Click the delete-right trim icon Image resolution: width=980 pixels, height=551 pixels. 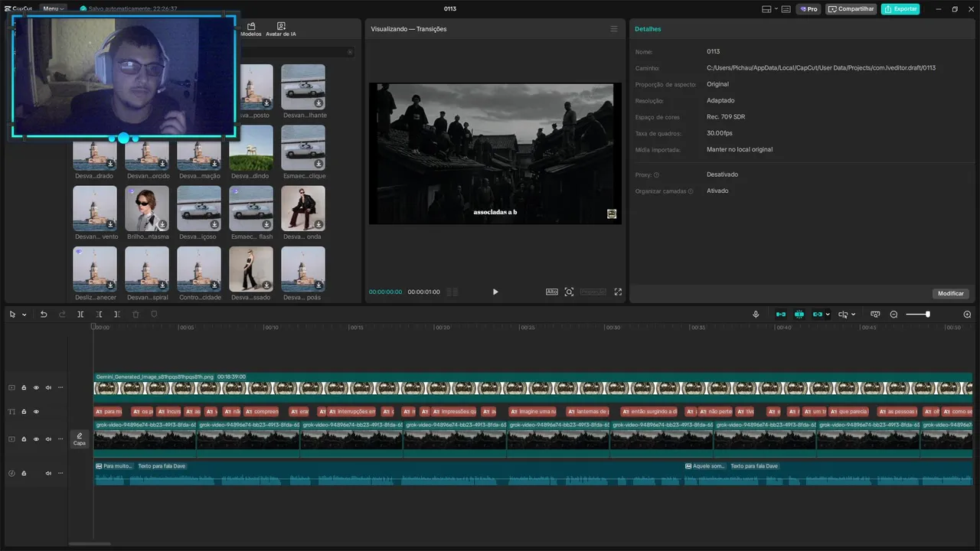(117, 315)
